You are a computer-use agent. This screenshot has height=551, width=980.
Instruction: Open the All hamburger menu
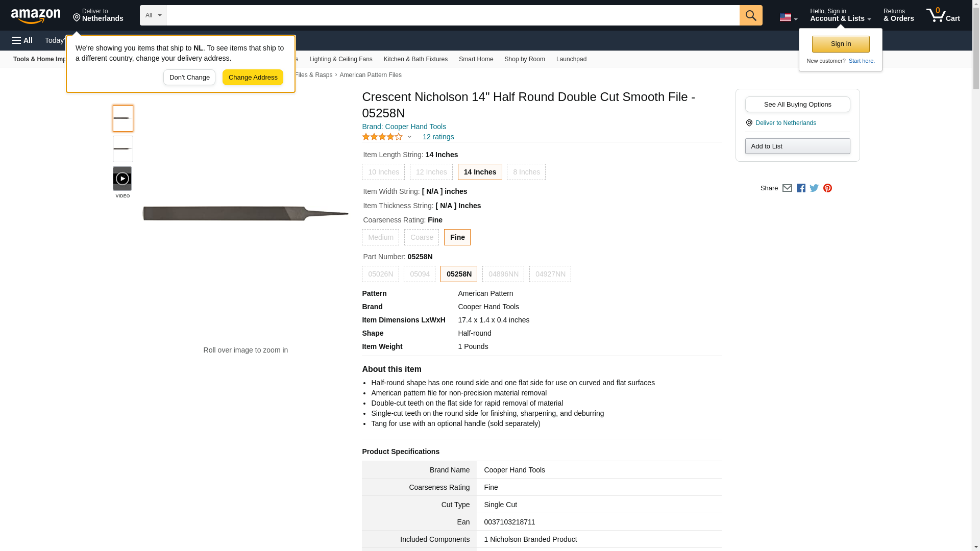[x=22, y=40]
